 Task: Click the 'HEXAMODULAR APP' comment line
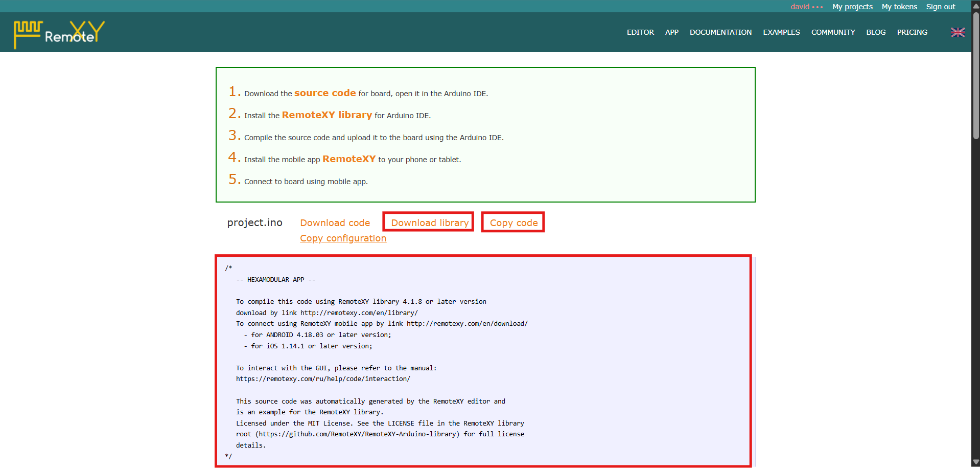click(276, 280)
